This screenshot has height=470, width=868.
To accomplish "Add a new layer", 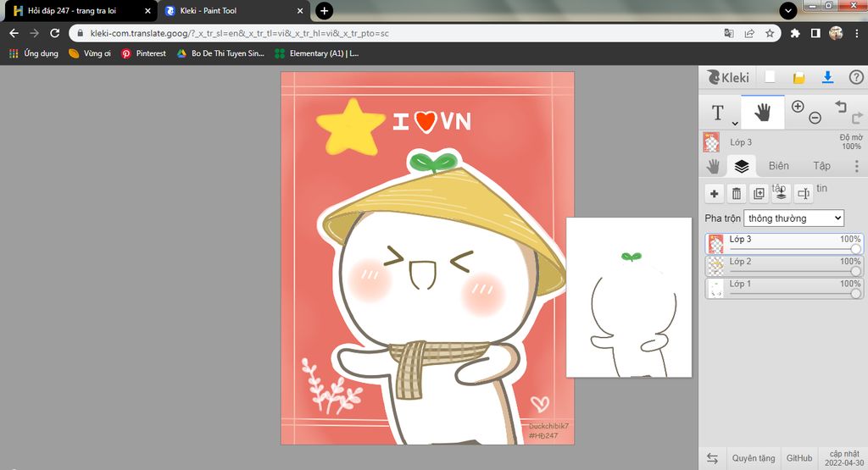I will [x=714, y=194].
